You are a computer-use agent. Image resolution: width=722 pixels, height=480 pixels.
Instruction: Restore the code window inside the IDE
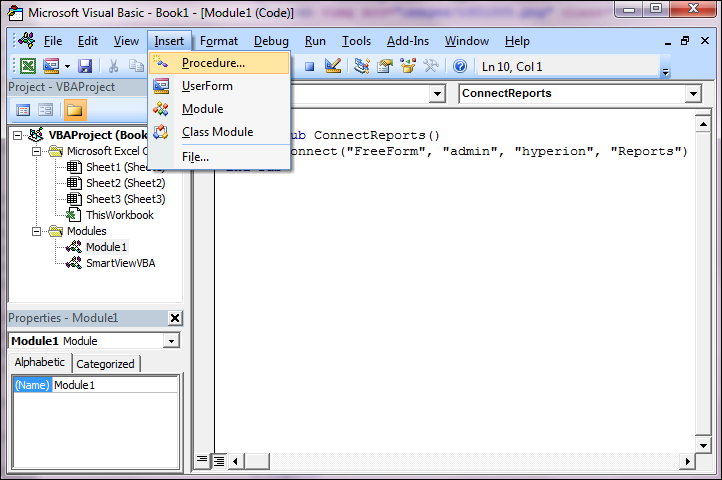(x=685, y=41)
